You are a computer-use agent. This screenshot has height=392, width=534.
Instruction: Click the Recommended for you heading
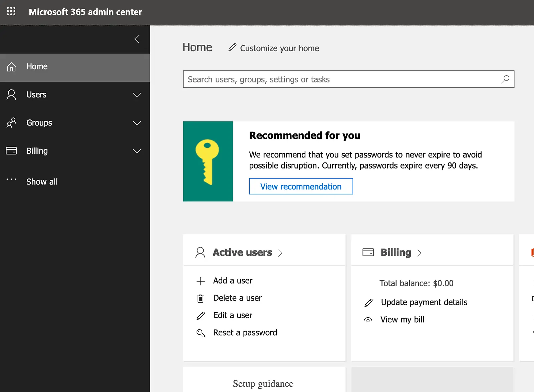[305, 135]
